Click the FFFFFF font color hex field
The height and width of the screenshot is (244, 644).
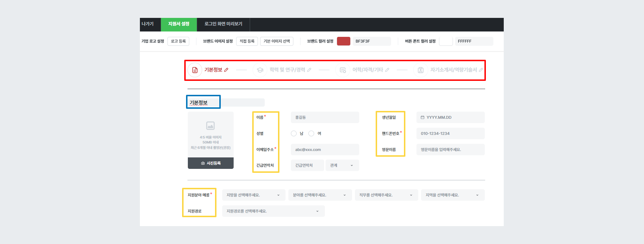474,41
